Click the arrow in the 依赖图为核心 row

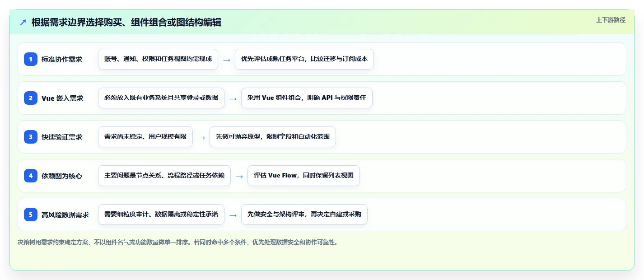pos(239,176)
